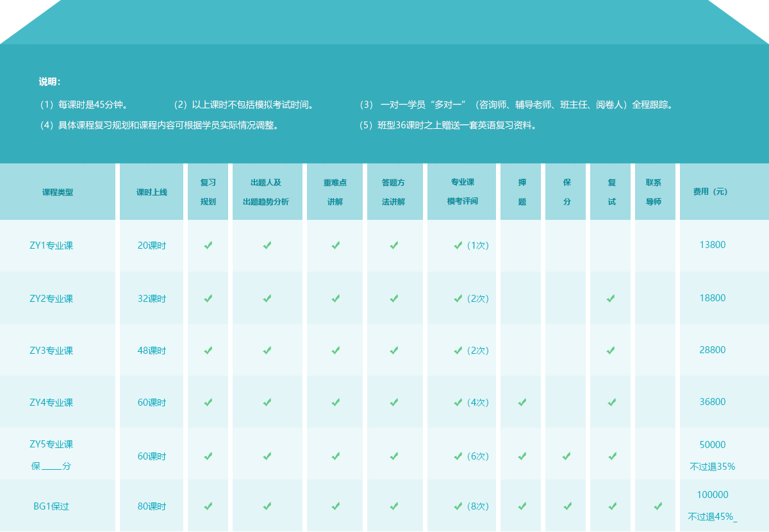Image resolution: width=769 pixels, height=532 pixels.
Task: Click the 押题 checkmark in ZY4专业课 row
Action: click(522, 402)
